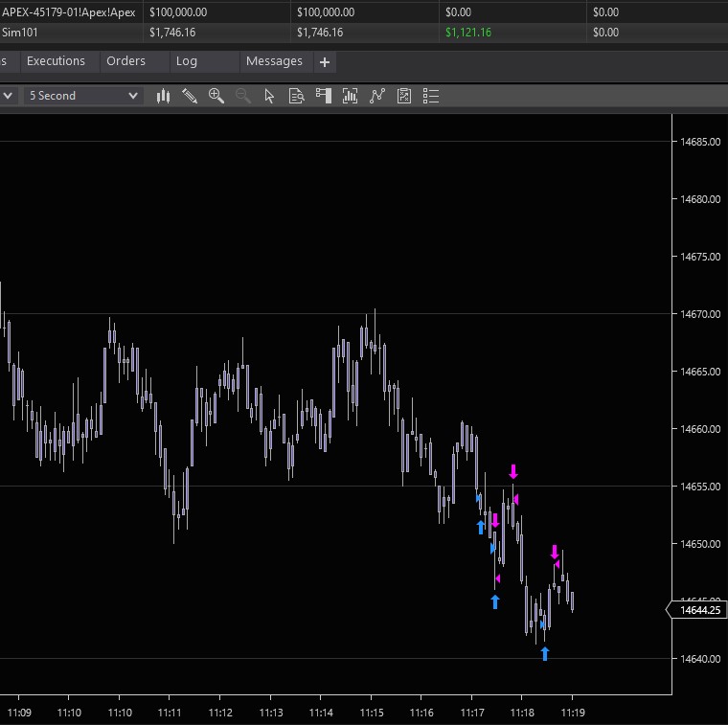Expand the instrument selector dropdown arrow
Image resolution: width=728 pixels, height=725 pixels.
(7, 96)
